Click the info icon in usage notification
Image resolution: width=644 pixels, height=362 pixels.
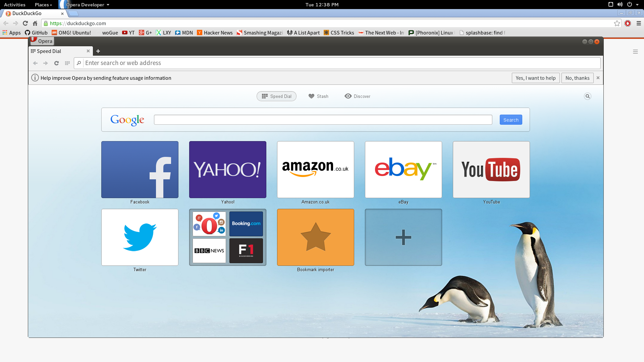pyautogui.click(x=35, y=78)
